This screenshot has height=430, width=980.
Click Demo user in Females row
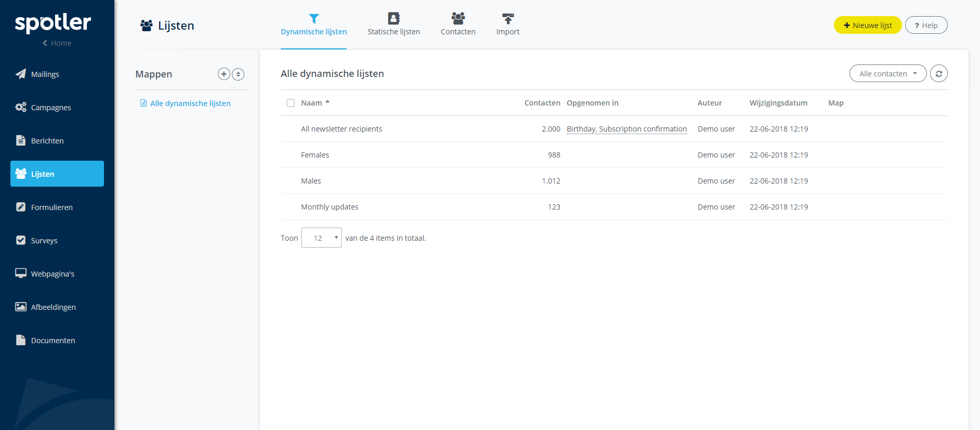[x=716, y=155]
